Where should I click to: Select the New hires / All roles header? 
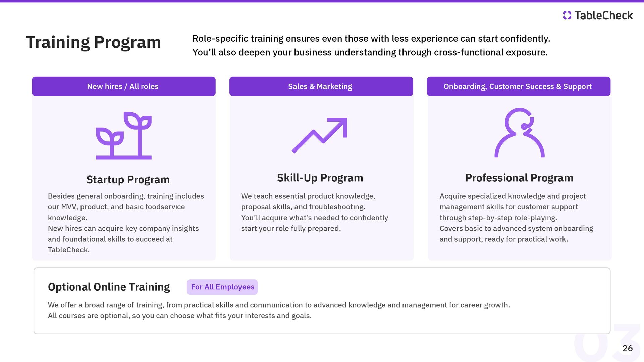click(124, 86)
